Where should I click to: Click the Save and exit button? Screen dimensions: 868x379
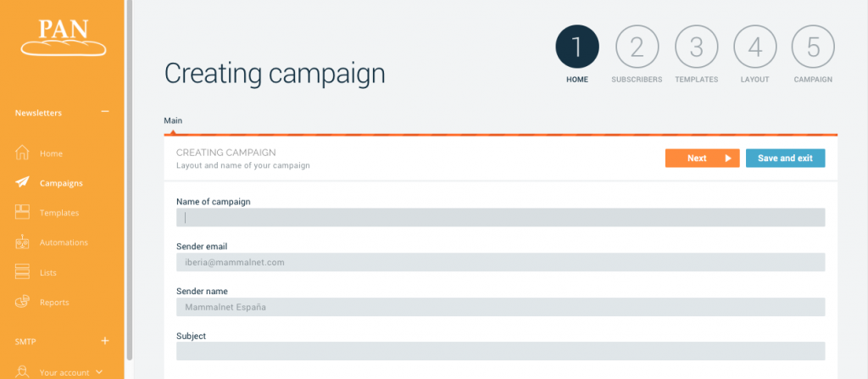click(785, 159)
